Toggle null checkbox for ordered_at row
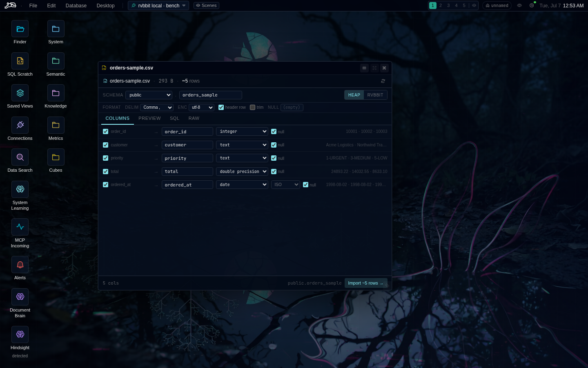The width and height of the screenshot is (588, 368). [306, 184]
